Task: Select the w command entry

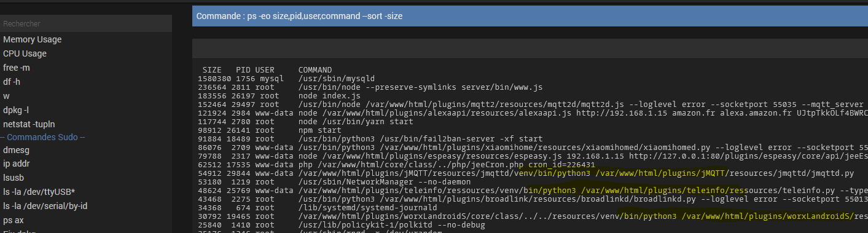Action: click(6, 96)
